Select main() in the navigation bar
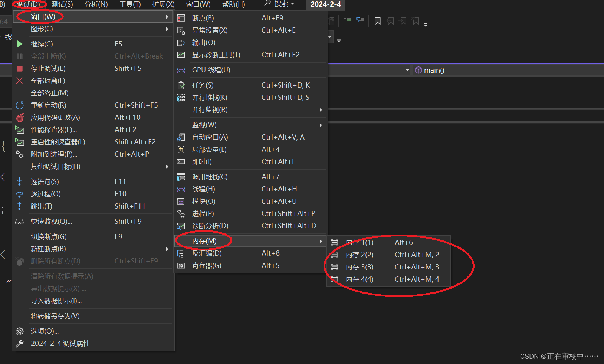The height and width of the screenshot is (364, 604). click(434, 70)
